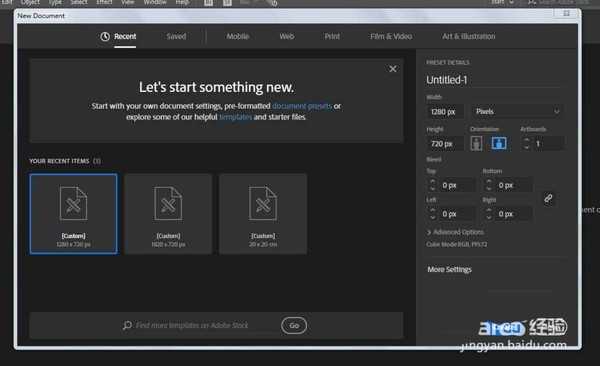The width and height of the screenshot is (600, 366).
Task: Click the Width input field
Action: [x=445, y=111]
